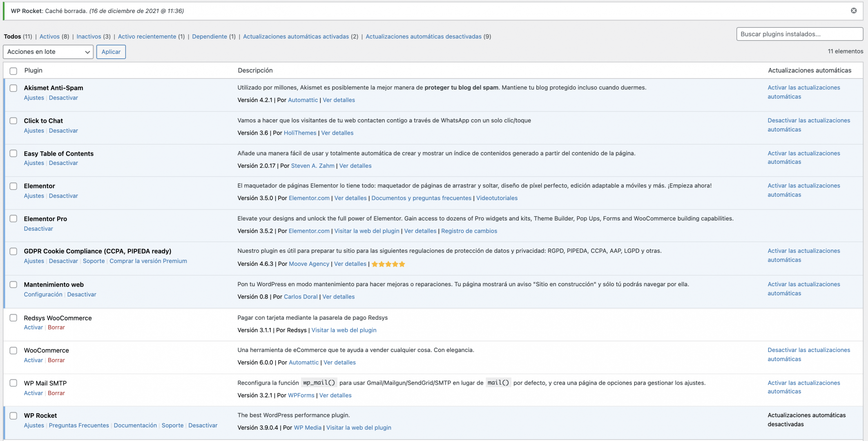Enable automatic updates for WP Mail SMTP
This screenshot has height=441, width=868.
[x=803, y=387]
